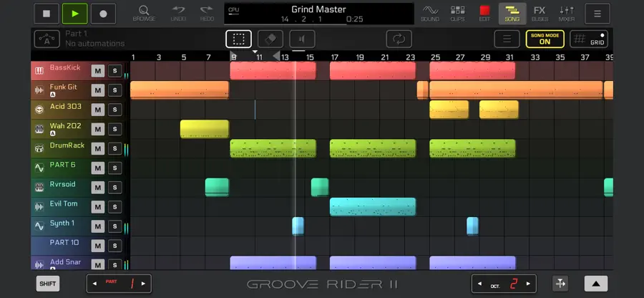644x298 pixels.
Task: Solo the PART 10 track
Action: [114, 246]
